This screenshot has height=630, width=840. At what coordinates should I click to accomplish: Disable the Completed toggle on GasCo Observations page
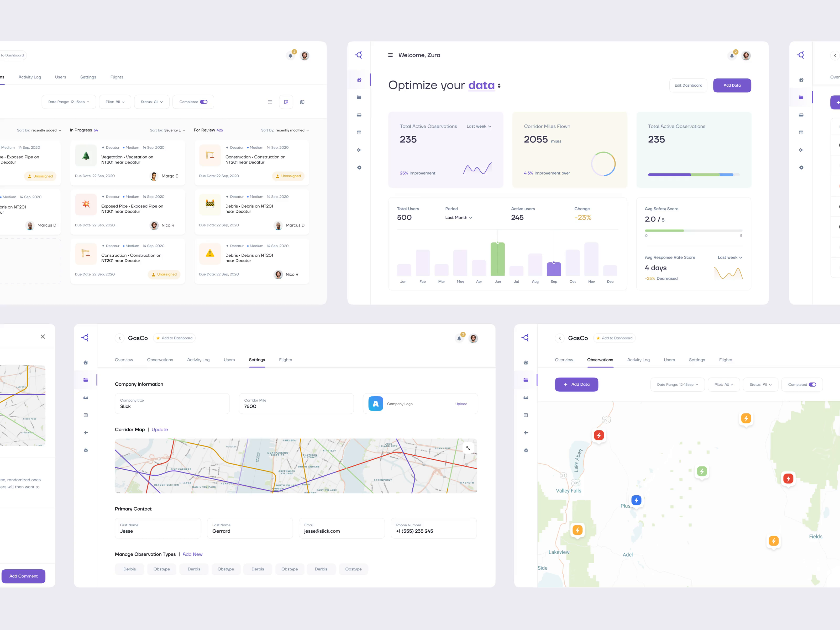812,384
